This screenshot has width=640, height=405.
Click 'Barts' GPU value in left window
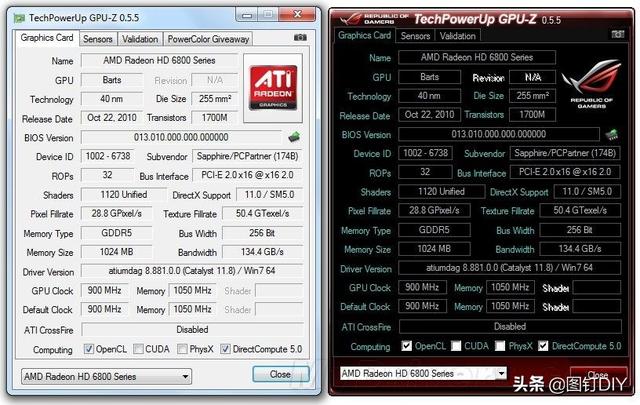tap(112, 80)
